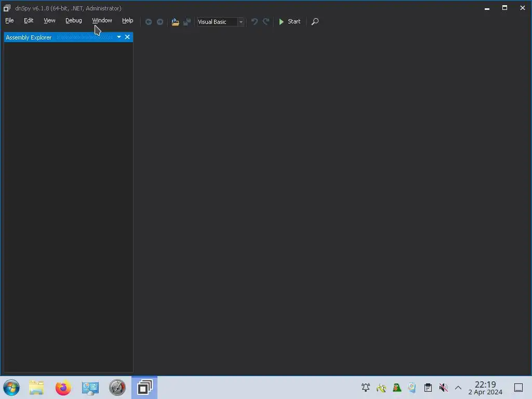The width and height of the screenshot is (532, 399).
Task: Maximize the dnSpy window
Action: [x=504, y=8]
